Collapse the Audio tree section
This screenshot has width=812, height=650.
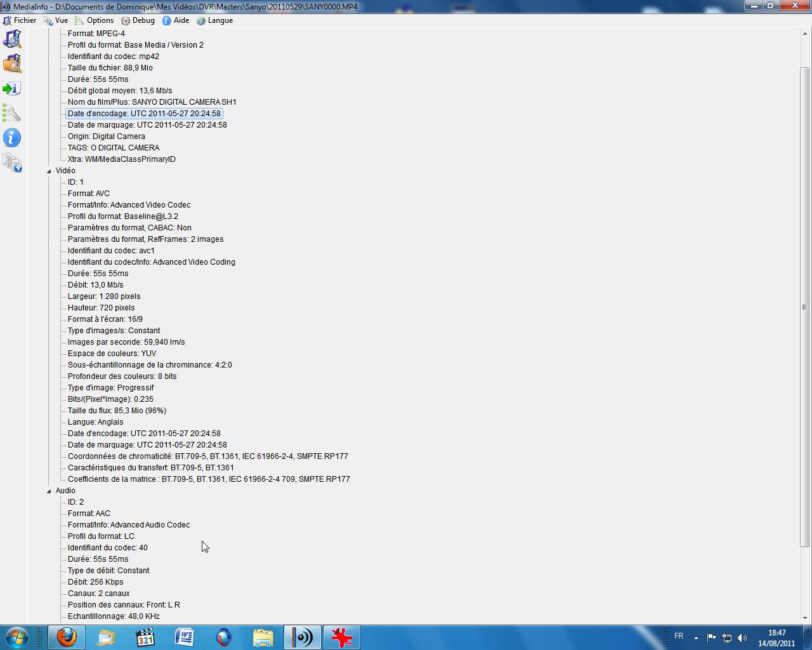point(49,491)
